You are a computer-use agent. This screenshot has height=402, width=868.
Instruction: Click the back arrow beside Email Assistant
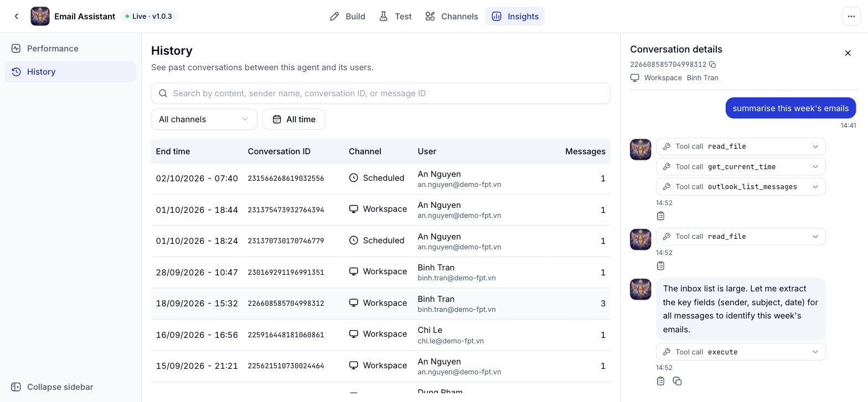click(17, 17)
